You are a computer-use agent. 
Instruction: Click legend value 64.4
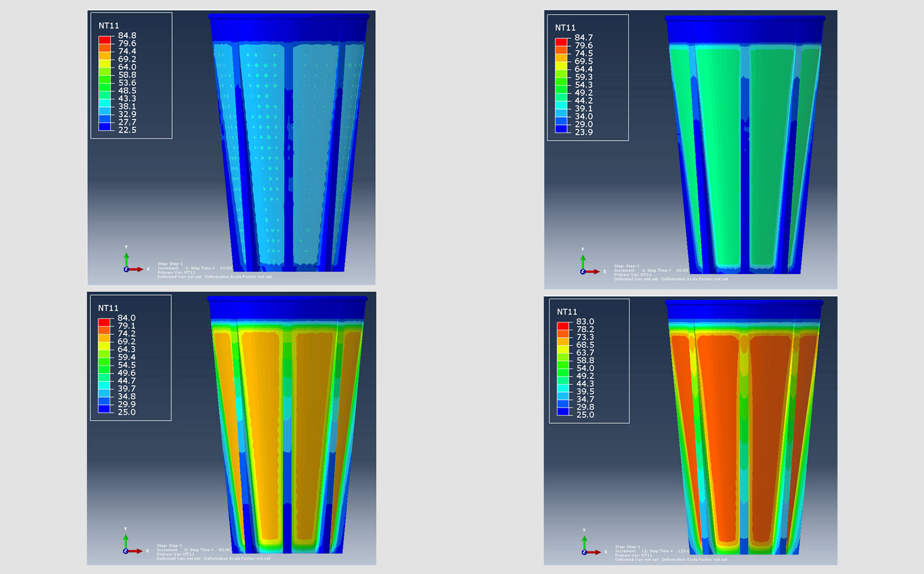[584, 69]
